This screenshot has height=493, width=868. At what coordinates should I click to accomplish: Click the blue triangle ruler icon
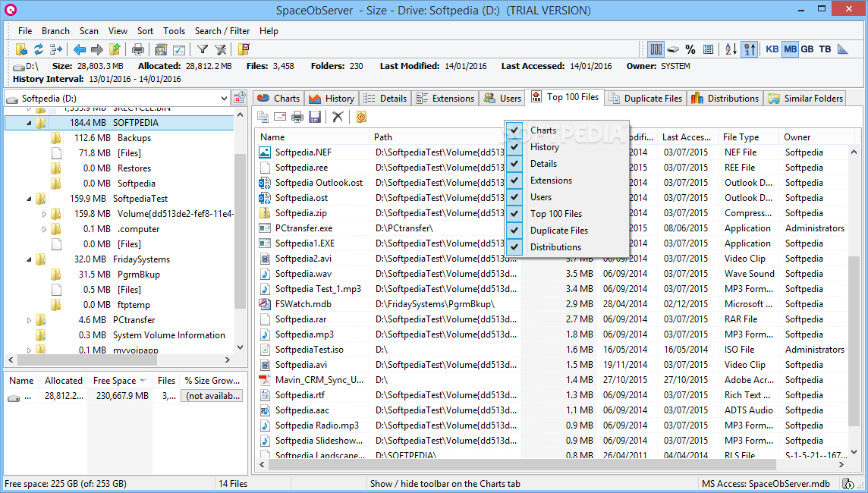pos(842,49)
